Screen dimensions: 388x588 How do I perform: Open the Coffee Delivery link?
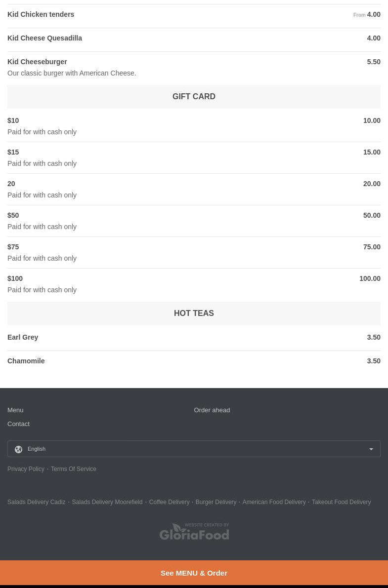point(169,502)
